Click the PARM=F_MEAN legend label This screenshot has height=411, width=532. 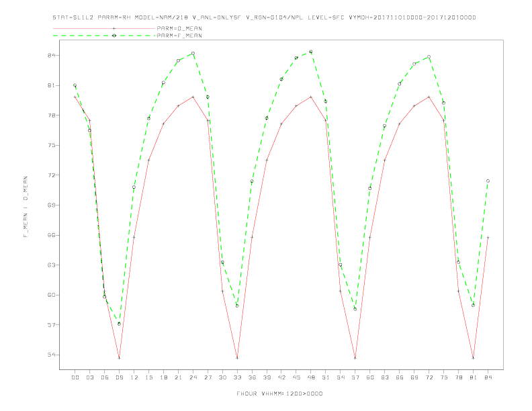[179, 36]
